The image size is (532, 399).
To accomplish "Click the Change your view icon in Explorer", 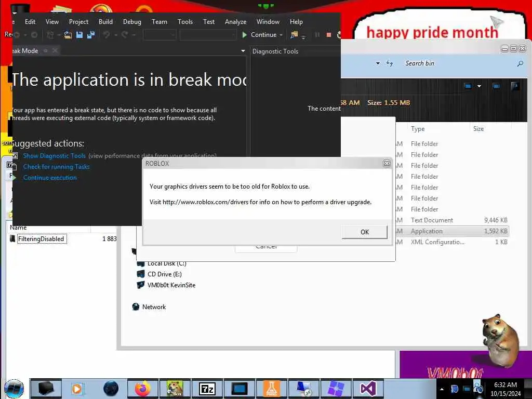I will (x=468, y=86).
